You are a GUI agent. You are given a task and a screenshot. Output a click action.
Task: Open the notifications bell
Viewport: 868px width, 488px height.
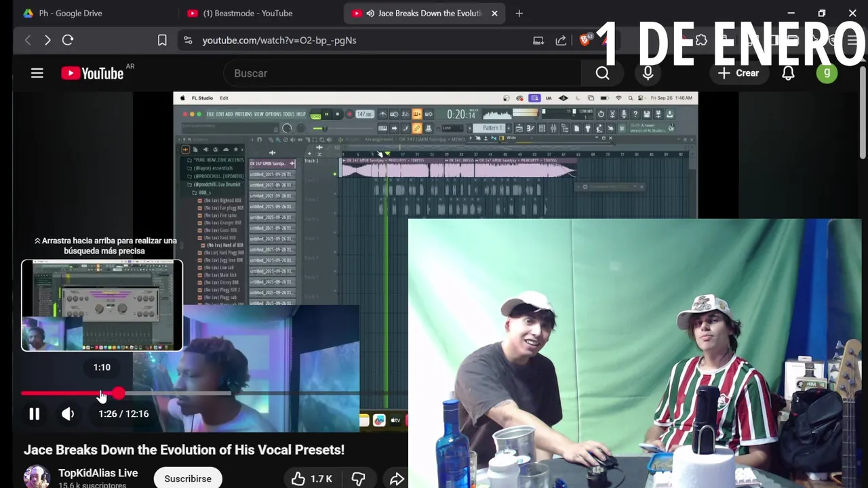(x=788, y=73)
